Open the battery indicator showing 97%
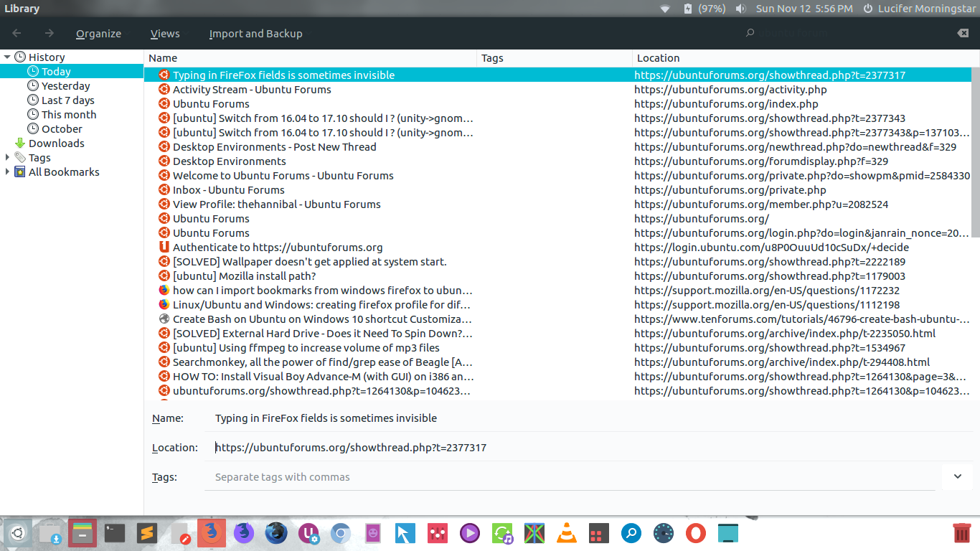The image size is (980, 551). [704, 9]
